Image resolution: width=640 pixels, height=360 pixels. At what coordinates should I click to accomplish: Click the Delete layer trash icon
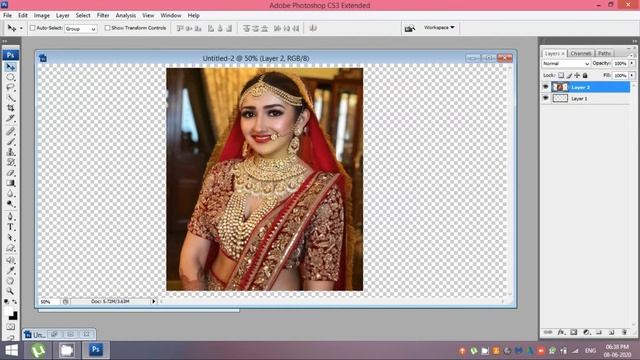[624, 332]
